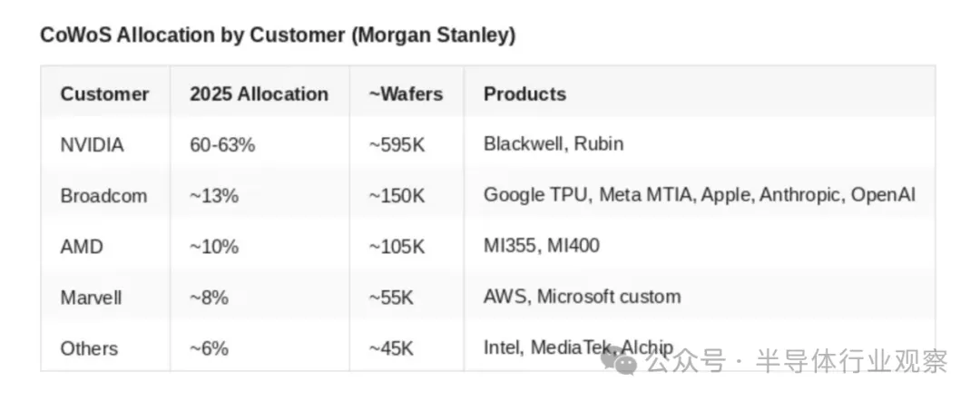Image resolution: width=980 pixels, height=401 pixels.
Task: Select the AMD customer cell
Action: pyautogui.click(x=81, y=246)
